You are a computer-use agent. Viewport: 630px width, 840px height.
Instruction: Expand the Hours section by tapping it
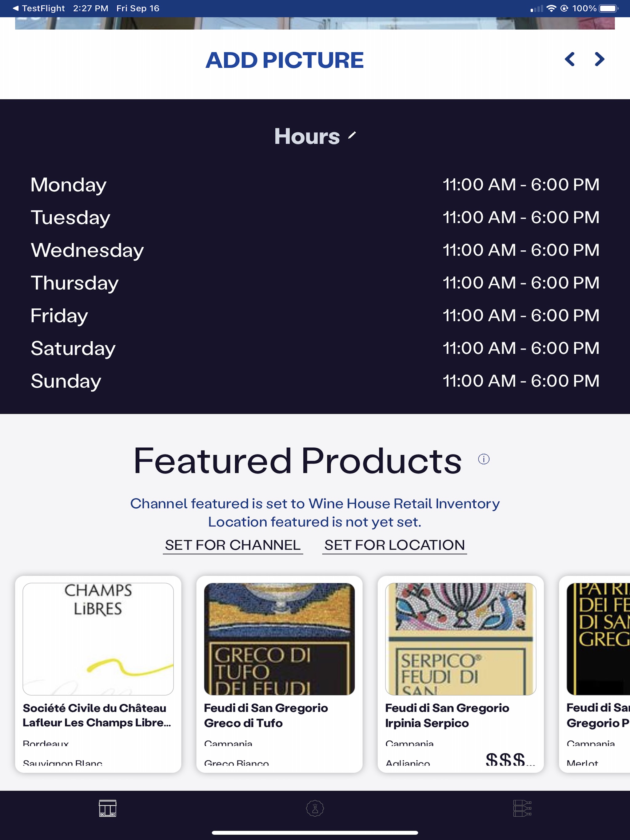coord(314,136)
